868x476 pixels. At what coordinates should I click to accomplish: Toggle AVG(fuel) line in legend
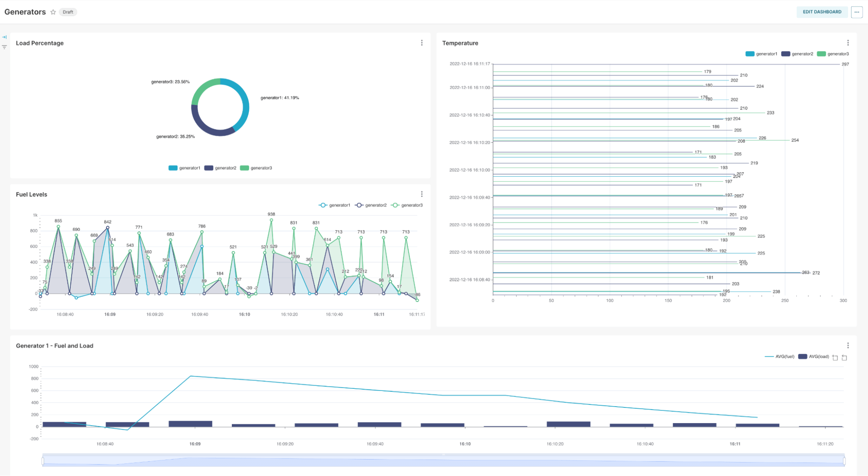point(779,357)
